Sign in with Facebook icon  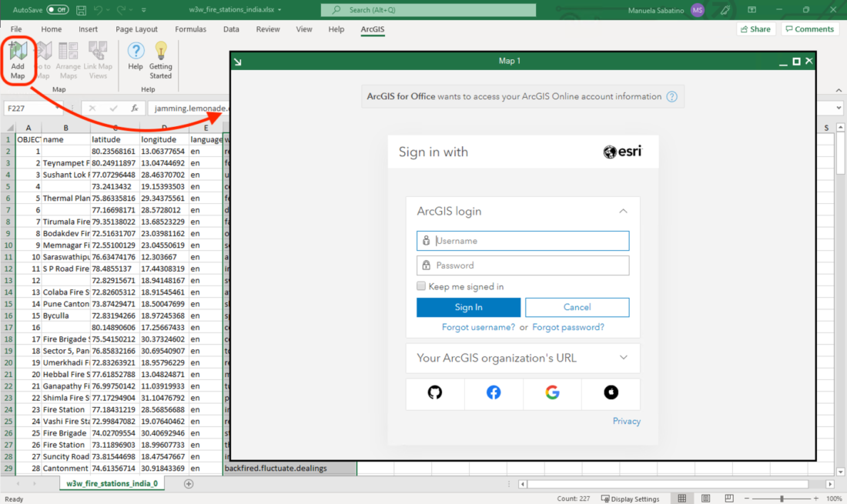pyautogui.click(x=493, y=392)
